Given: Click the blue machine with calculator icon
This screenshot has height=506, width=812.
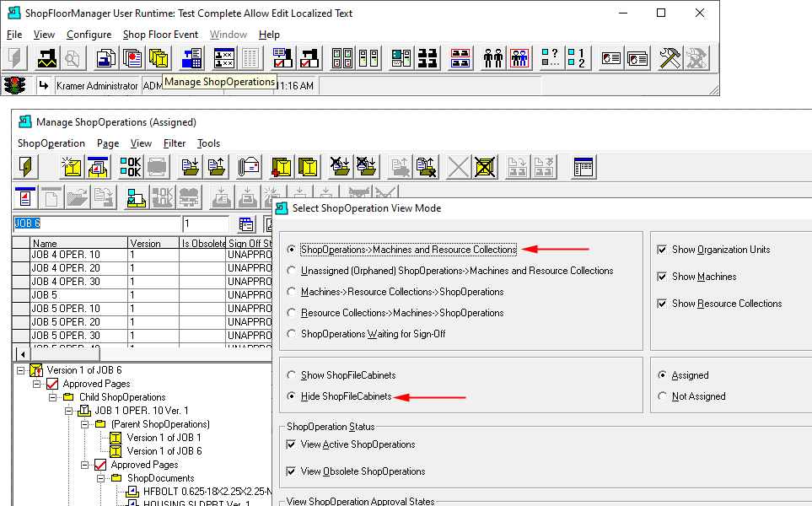Looking at the screenshot, I should 191,58.
